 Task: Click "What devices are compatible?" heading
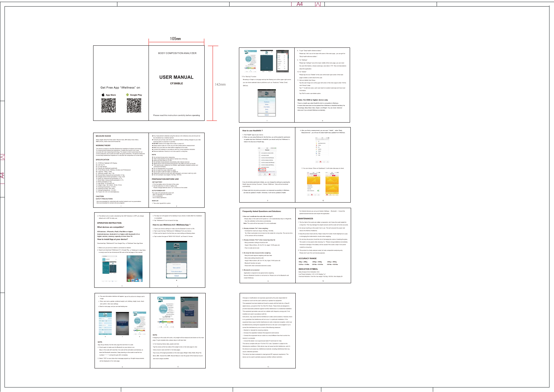click(x=110, y=227)
